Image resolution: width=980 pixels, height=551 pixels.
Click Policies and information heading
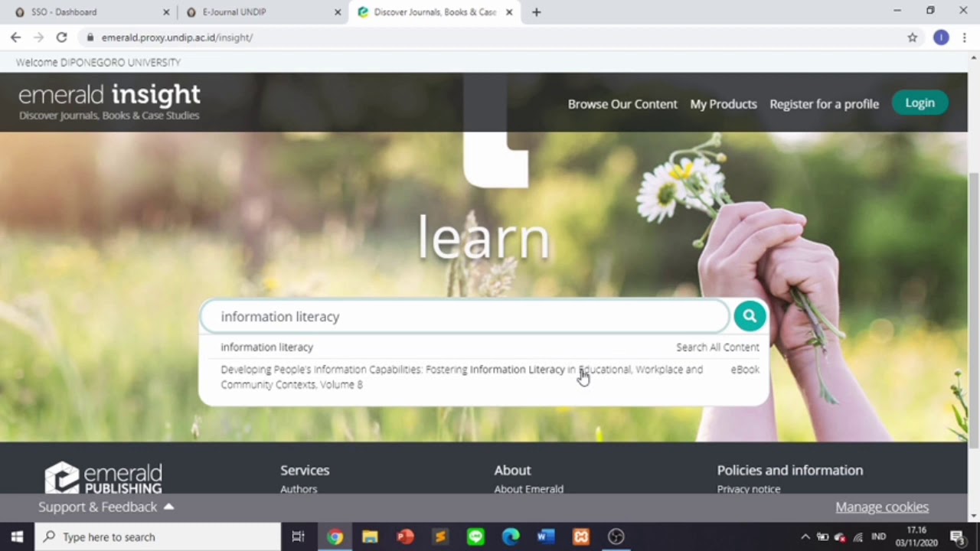790,470
